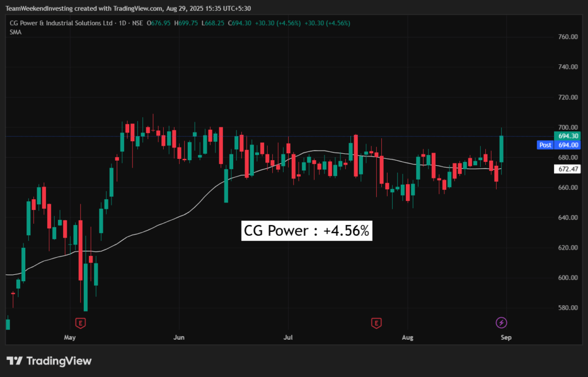This screenshot has width=588, height=377.
Task: Click the TradingView logo
Action: (x=49, y=361)
